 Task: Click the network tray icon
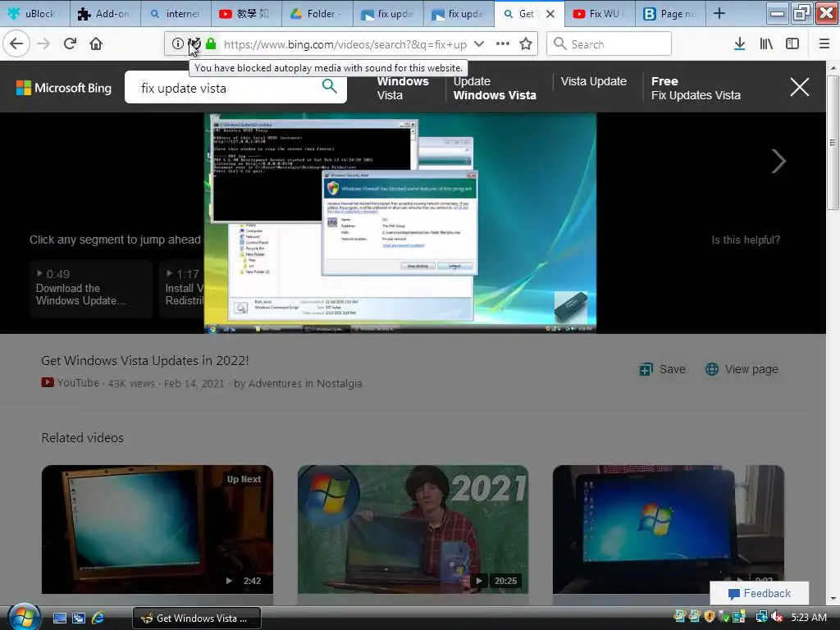(x=760, y=617)
